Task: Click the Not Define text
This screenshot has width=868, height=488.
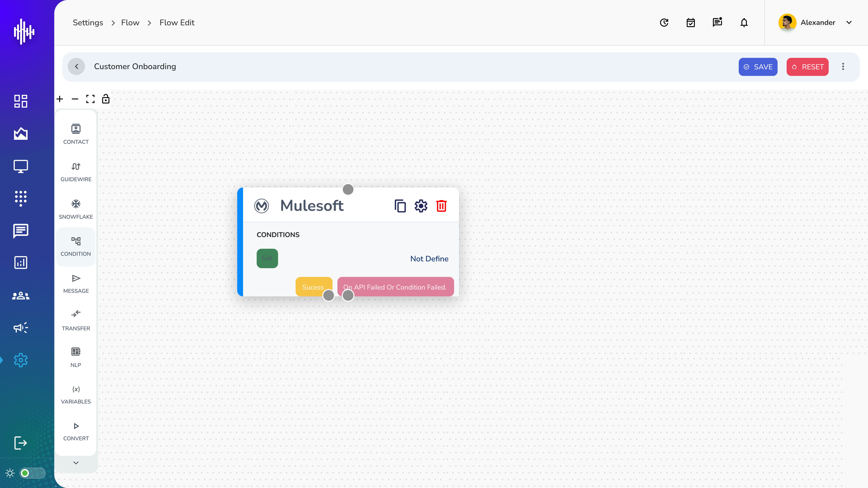Action: click(429, 259)
